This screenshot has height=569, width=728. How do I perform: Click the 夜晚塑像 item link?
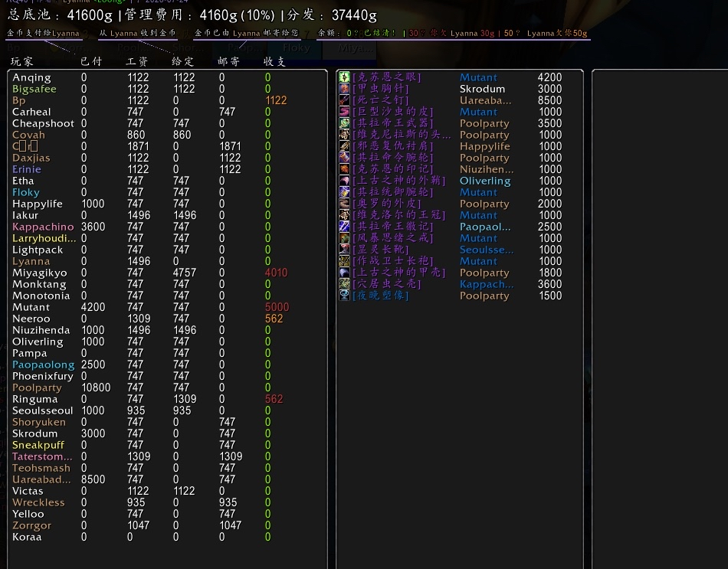[381, 296]
